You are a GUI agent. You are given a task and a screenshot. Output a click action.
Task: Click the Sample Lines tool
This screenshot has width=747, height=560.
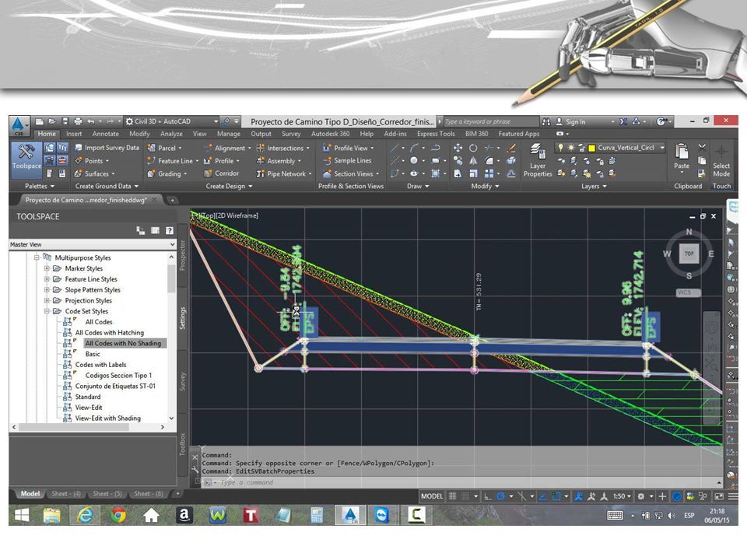pos(347,160)
